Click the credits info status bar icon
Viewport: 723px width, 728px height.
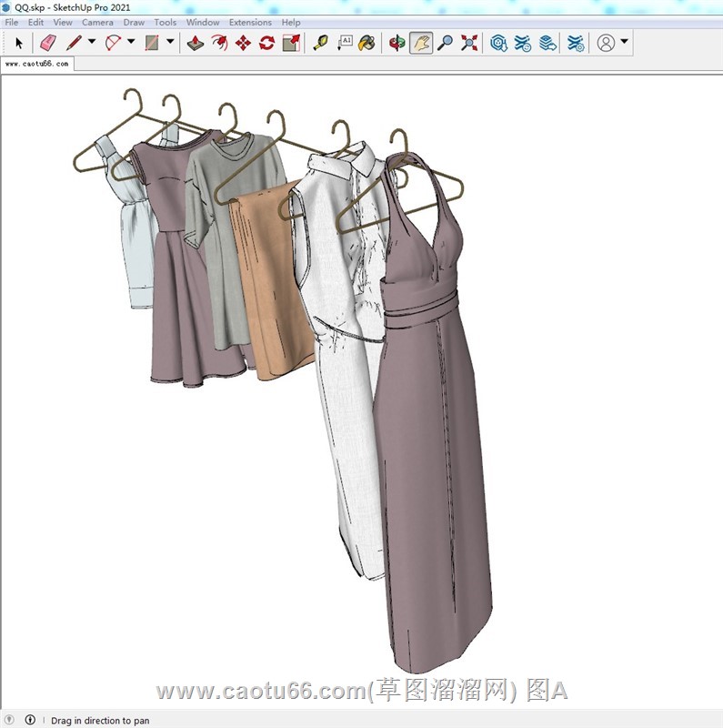click(30, 720)
